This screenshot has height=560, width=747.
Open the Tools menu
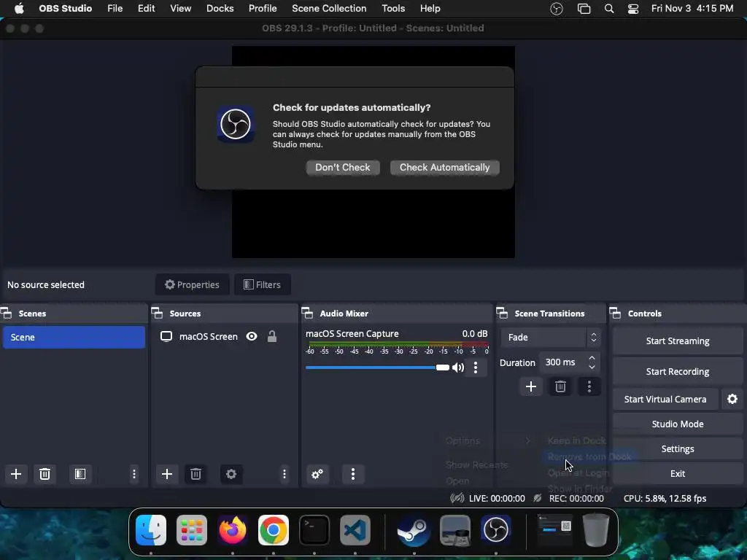coord(393,9)
